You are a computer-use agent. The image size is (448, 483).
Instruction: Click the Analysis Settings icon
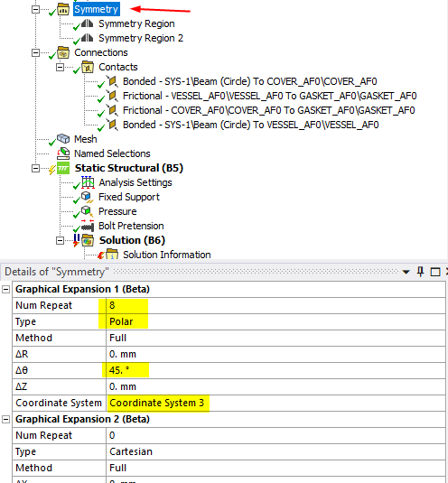[88, 182]
